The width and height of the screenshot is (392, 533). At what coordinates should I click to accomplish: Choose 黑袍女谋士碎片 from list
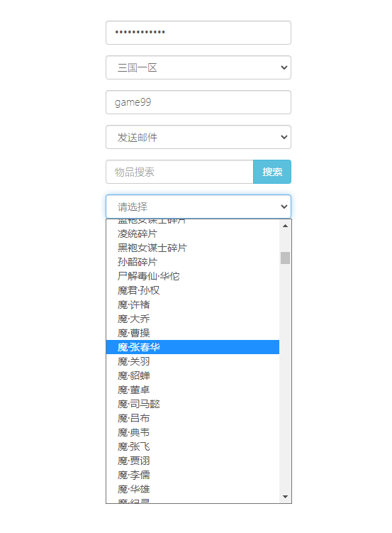pyautogui.click(x=192, y=248)
